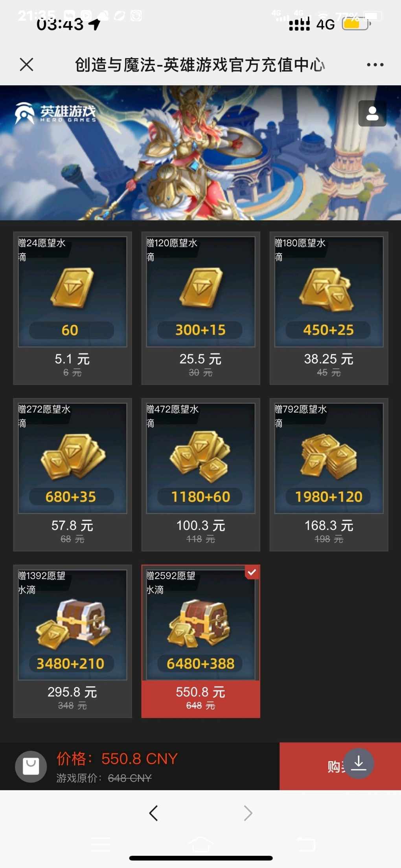Screen dimensions: 401x868
Task: Tap the floating download arrow icon
Action: pyautogui.click(x=359, y=764)
